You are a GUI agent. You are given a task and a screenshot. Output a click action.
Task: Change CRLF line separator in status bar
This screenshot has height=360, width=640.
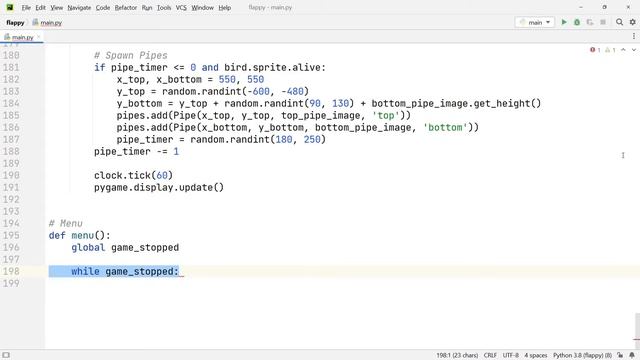click(x=490, y=356)
